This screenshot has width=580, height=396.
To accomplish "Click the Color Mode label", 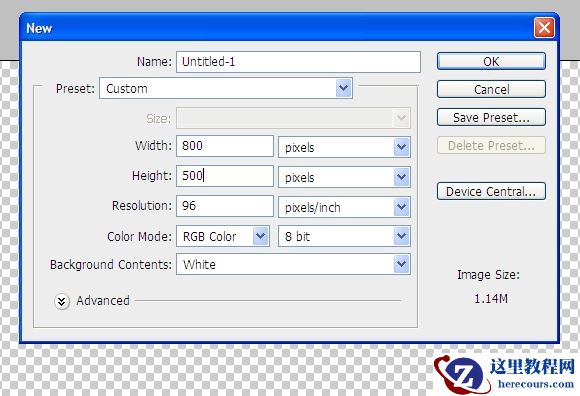I will [139, 237].
